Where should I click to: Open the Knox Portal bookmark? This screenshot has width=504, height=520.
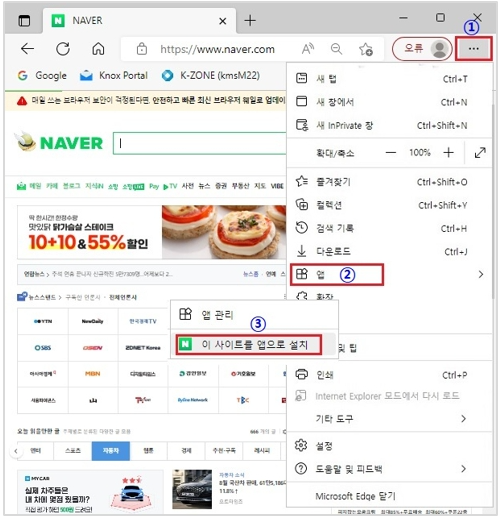114,76
